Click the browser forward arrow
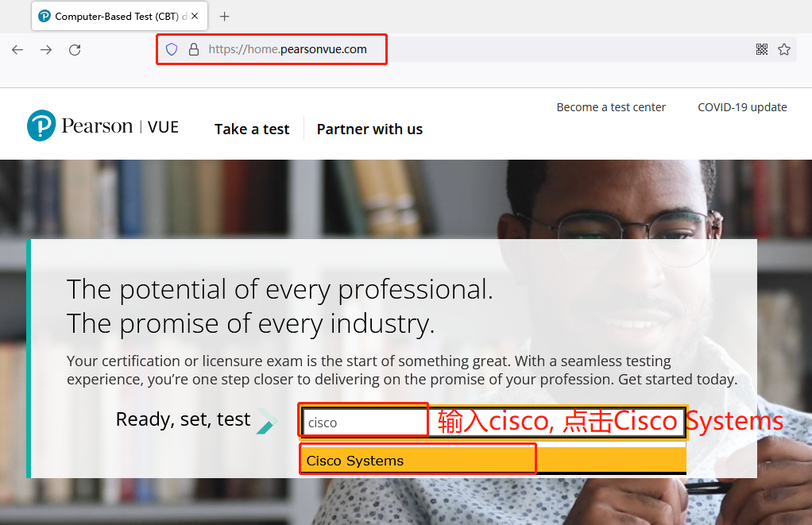 coord(46,49)
